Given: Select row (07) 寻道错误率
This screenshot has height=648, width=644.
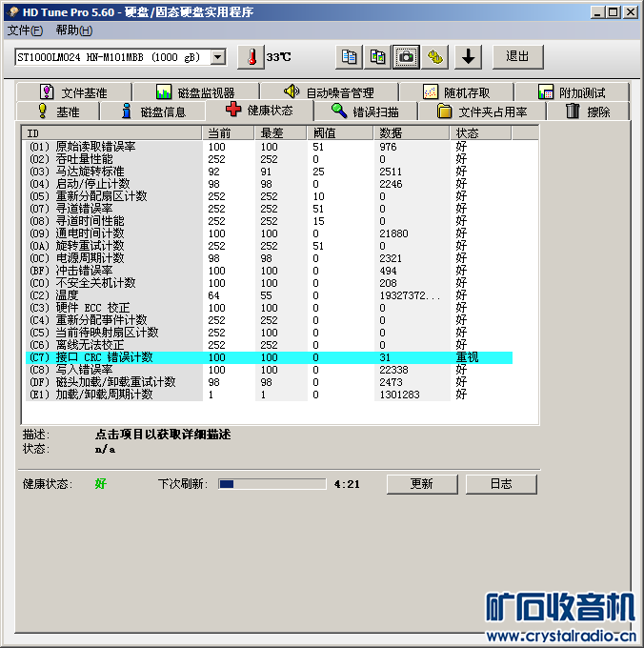Looking at the screenshot, I should coord(270,209).
